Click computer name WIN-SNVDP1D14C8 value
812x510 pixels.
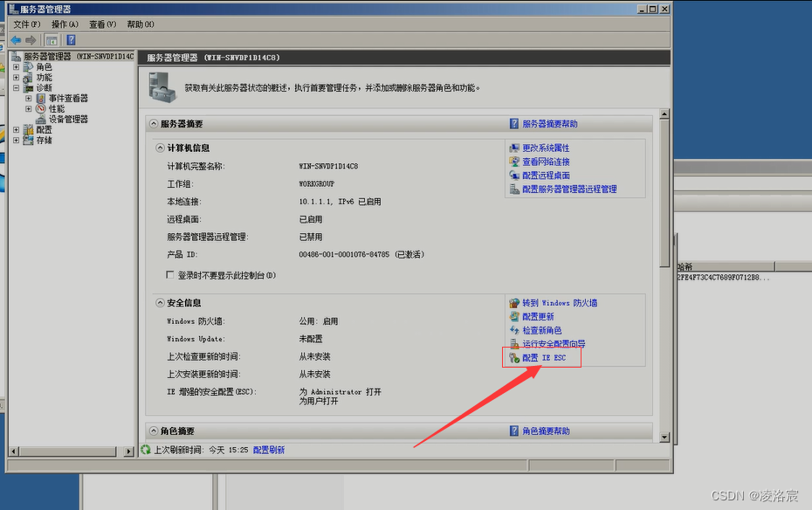[x=328, y=166]
